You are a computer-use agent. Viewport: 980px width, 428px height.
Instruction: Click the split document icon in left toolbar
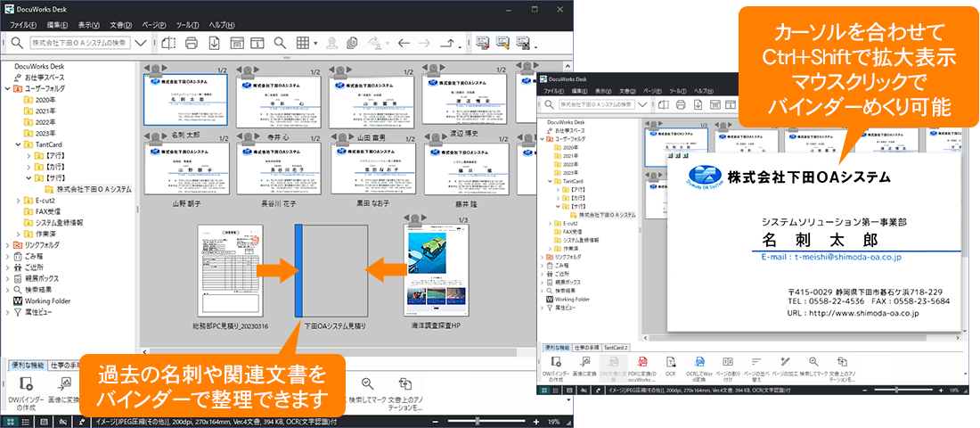click(x=168, y=43)
